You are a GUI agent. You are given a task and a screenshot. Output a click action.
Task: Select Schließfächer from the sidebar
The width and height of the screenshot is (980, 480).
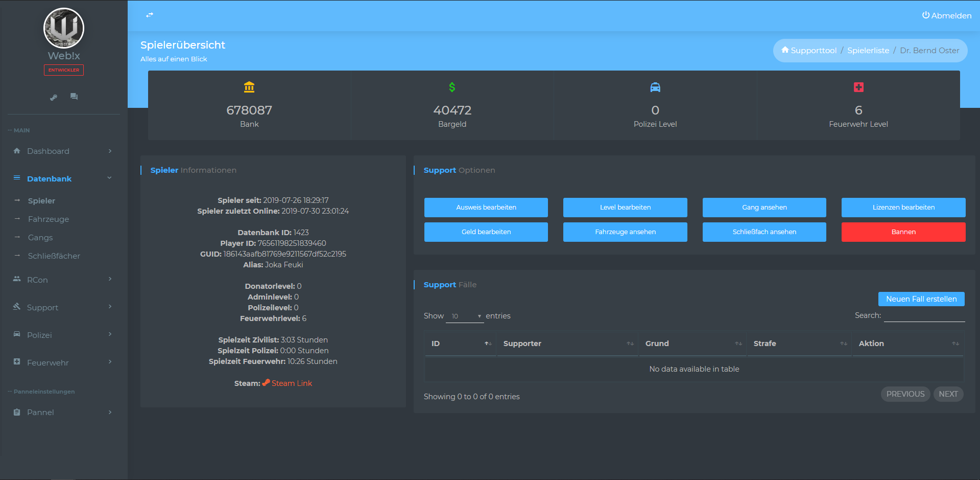click(54, 256)
